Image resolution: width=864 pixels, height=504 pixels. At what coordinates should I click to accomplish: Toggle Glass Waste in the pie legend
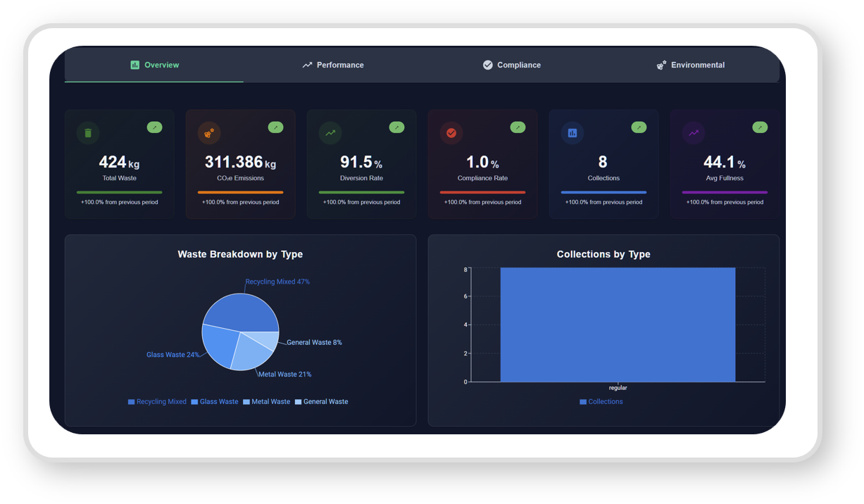coord(215,402)
